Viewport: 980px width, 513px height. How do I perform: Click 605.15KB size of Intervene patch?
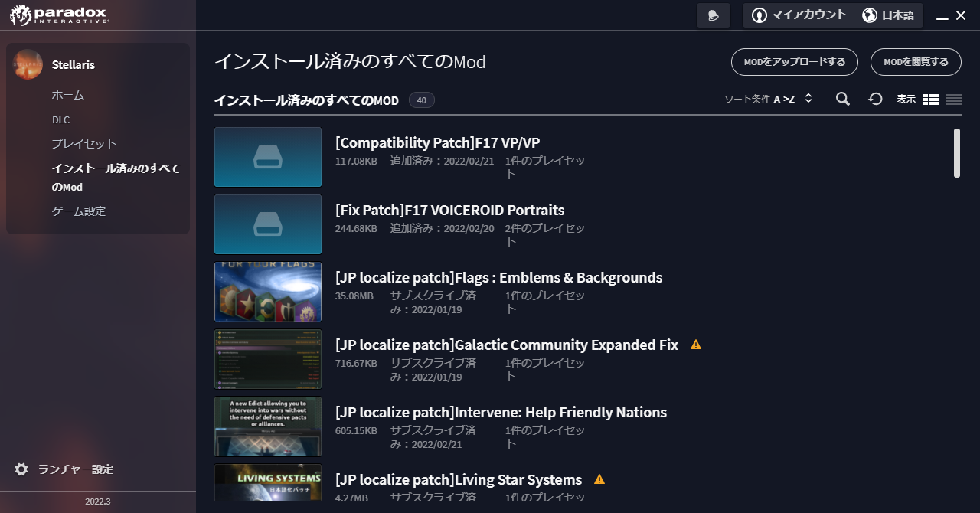(356, 431)
